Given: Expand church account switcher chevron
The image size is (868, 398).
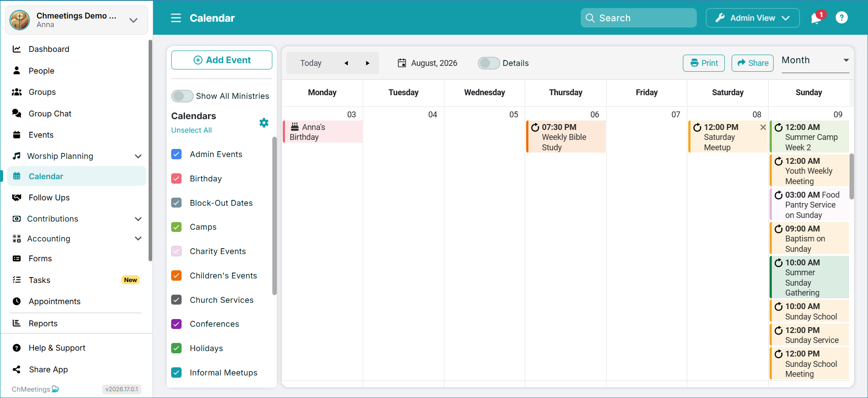Looking at the screenshot, I should pyautogui.click(x=133, y=20).
